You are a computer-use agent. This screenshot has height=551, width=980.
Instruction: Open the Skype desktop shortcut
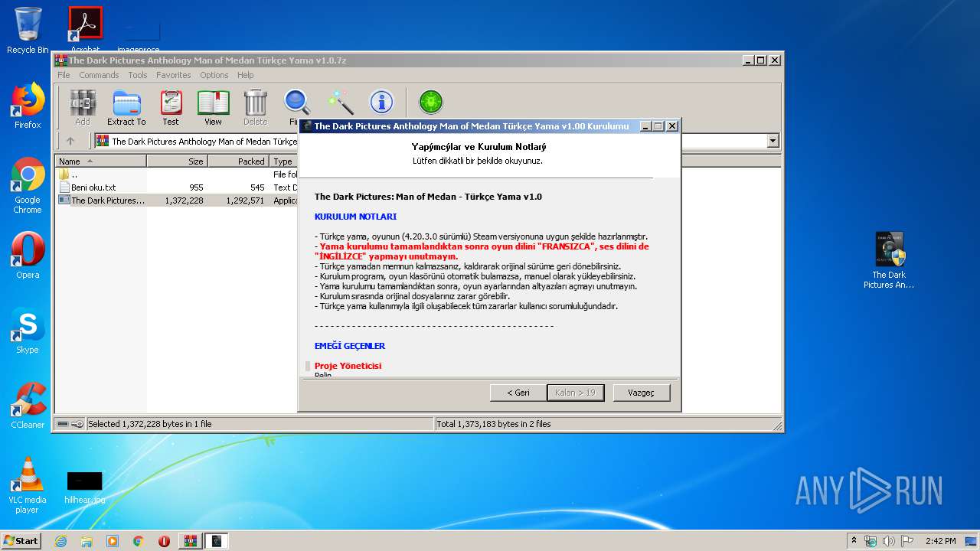(28, 331)
